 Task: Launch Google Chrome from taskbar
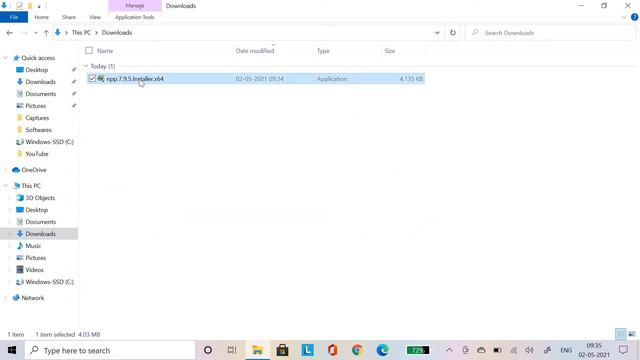pos(357,350)
